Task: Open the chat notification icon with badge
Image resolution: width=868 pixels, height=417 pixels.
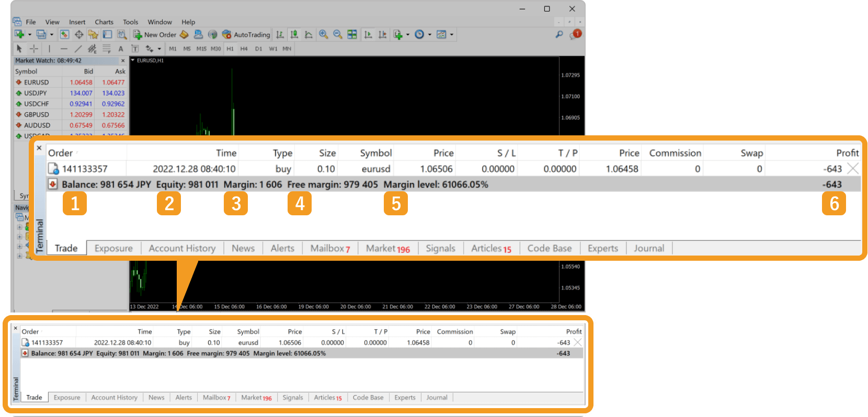Action: (x=576, y=34)
